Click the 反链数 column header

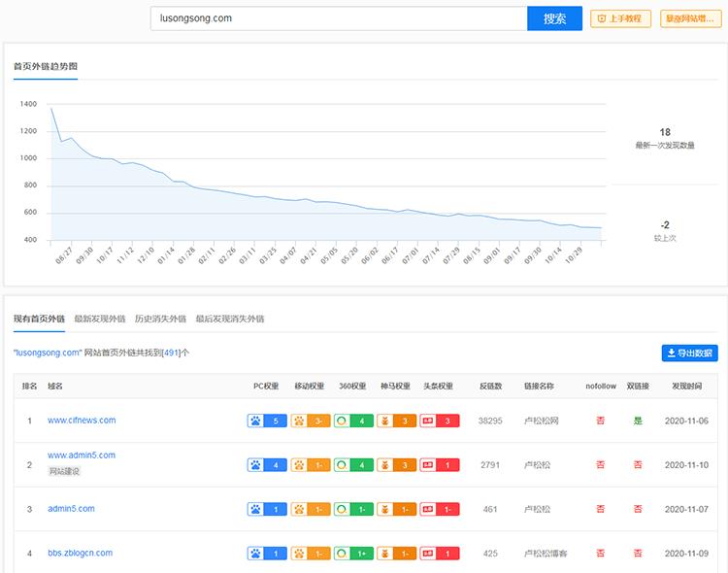point(491,387)
